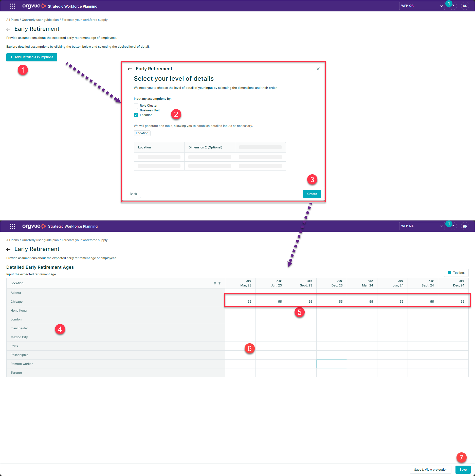Image resolution: width=475 pixels, height=476 pixels.
Task: Expand the WFP_QA dropdown in the lower header
Action: pyautogui.click(x=422, y=226)
